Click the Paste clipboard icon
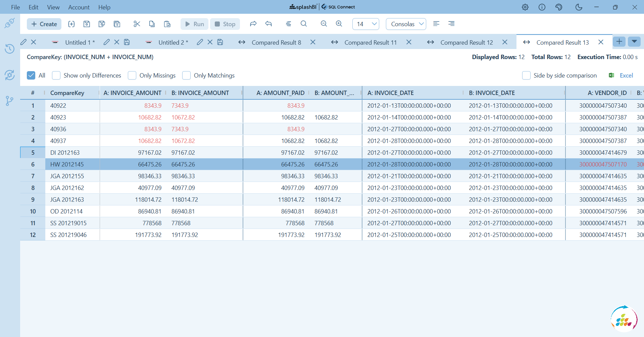 167,24
